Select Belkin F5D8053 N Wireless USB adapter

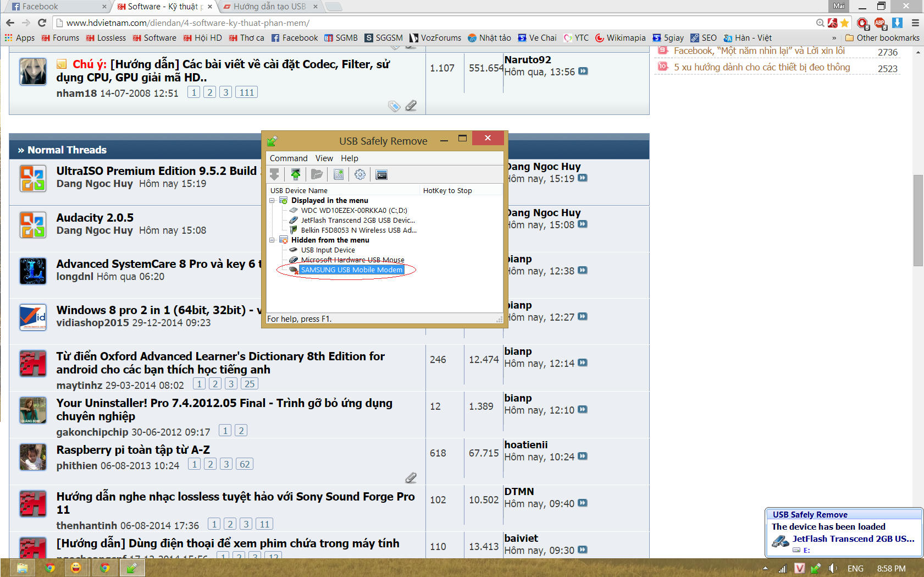tap(358, 230)
